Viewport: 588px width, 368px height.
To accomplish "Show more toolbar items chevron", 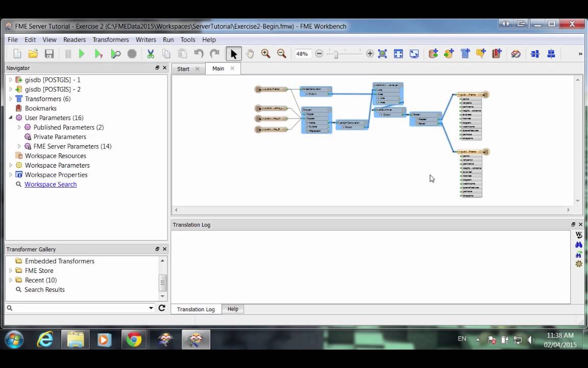I will tap(580, 54).
